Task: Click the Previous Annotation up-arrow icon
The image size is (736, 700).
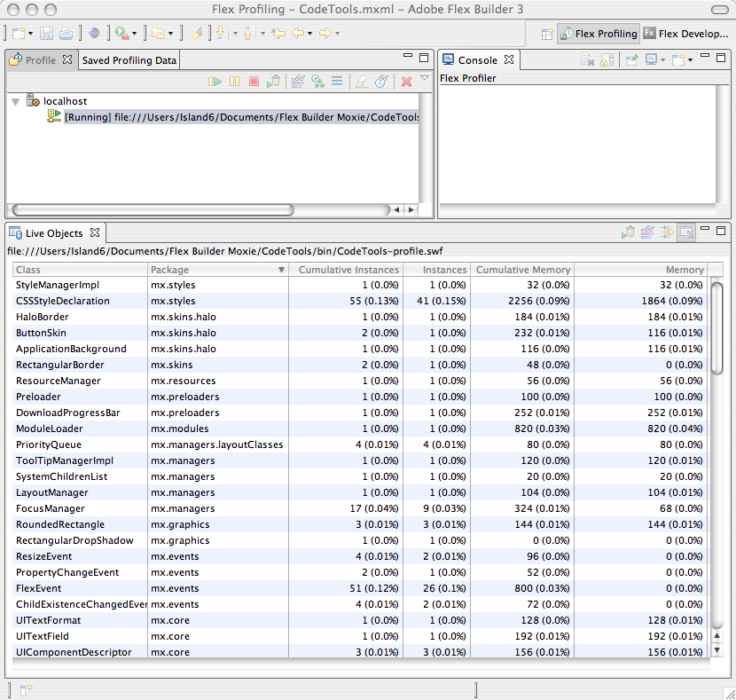Action: point(249,34)
